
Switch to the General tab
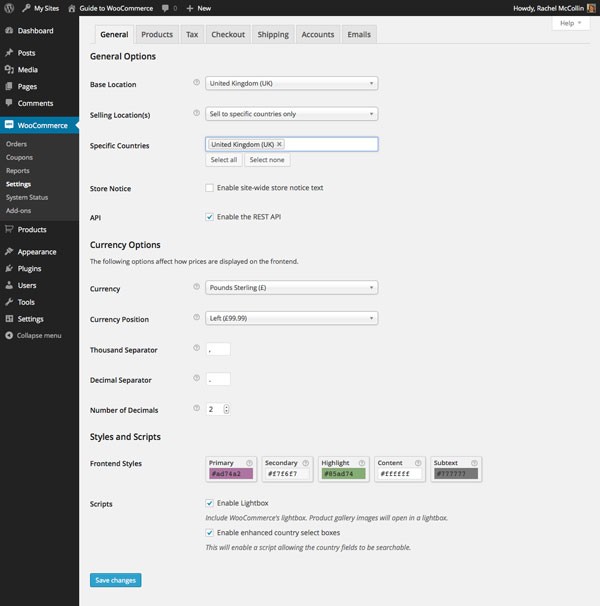pyautogui.click(x=114, y=34)
